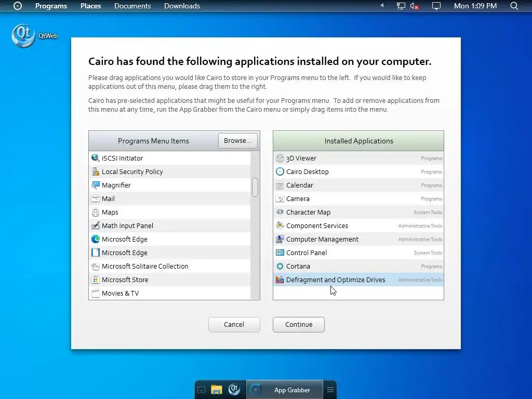
Task: Click the 'Movies & TV' entry text
Action: (120, 293)
